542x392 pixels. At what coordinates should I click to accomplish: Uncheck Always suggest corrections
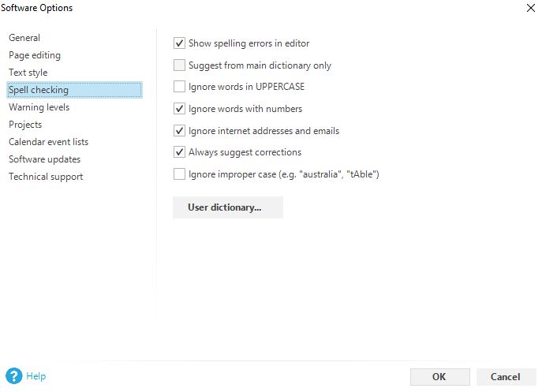(179, 152)
